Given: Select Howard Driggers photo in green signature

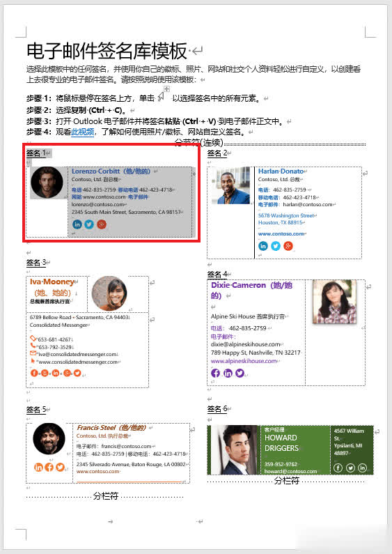Looking at the screenshot, I should tap(235, 449).
